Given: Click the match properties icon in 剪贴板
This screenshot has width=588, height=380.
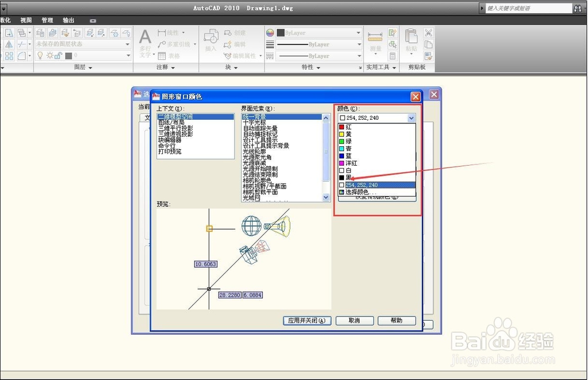Looking at the screenshot, I should click(428, 56).
